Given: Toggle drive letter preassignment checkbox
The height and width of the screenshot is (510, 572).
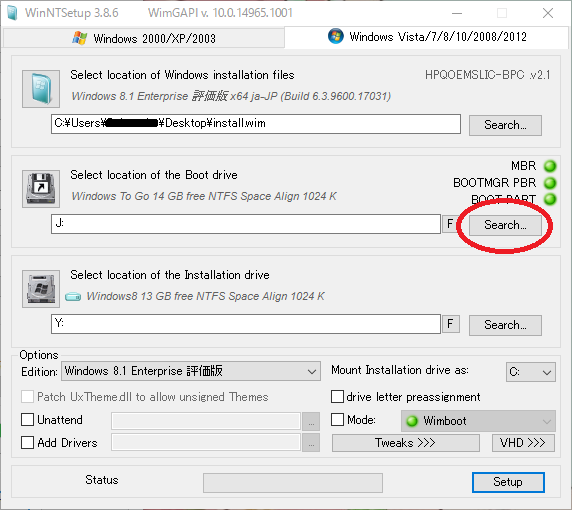Looking at the screenshot, I should click(x=337, y=397).
